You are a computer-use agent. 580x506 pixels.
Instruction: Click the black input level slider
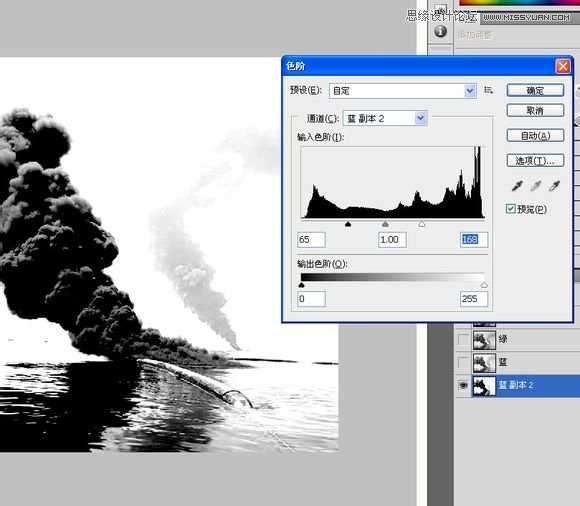[348, 224]
